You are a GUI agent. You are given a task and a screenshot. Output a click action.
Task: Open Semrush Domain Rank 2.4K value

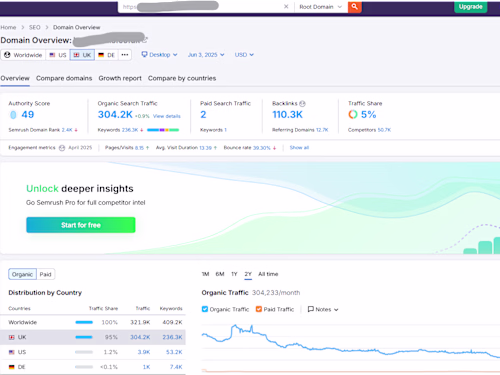[67, 130]
